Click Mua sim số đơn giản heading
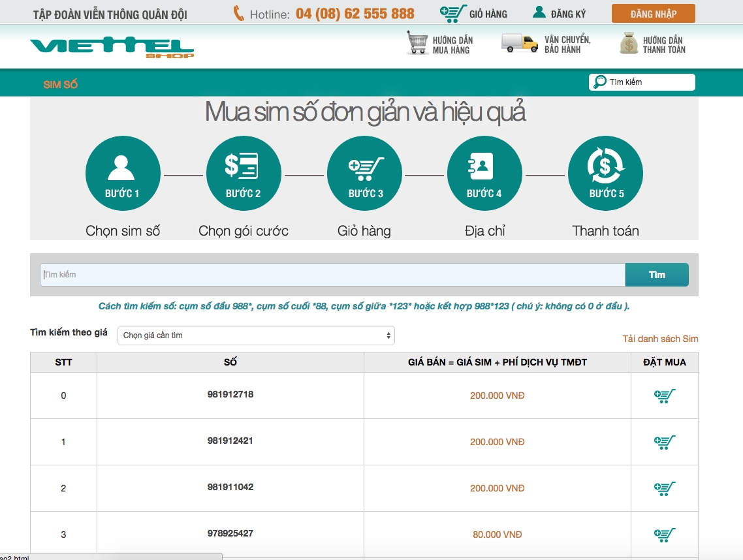 (x=365, y=113)
